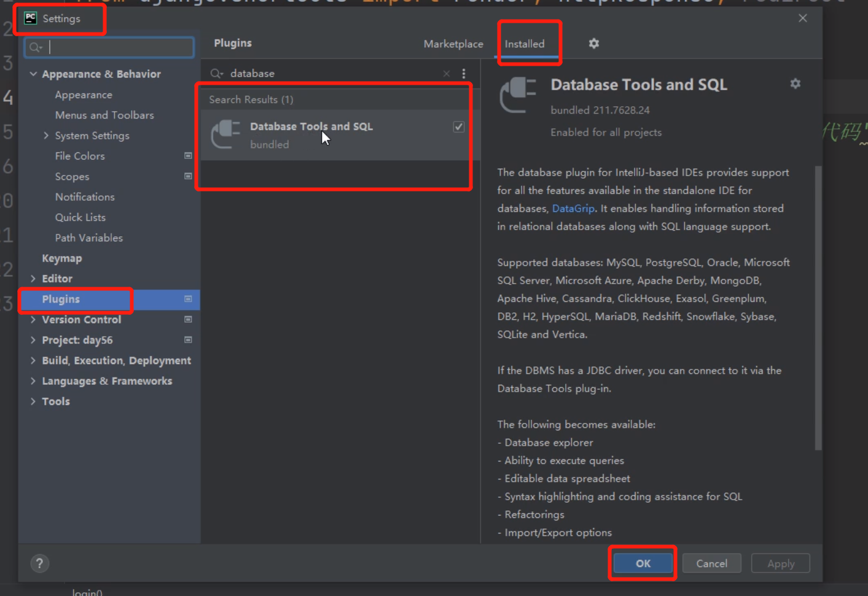Select Appearance in the settings tree
Screen dimensions: 868x596
point(84,95)
